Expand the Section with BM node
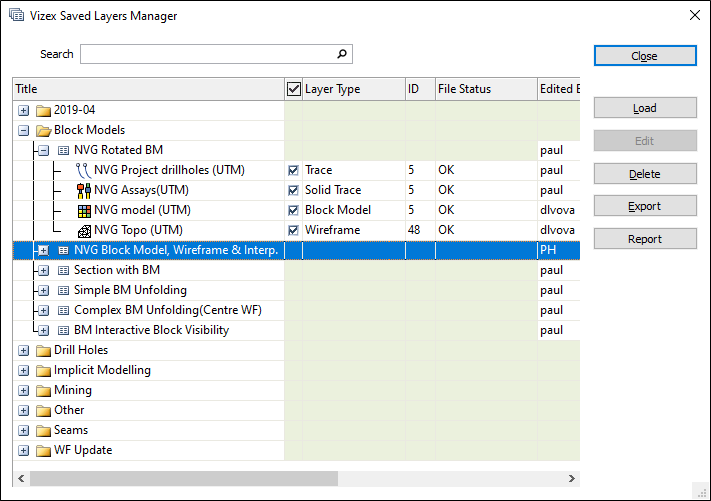 pos(43,270)
